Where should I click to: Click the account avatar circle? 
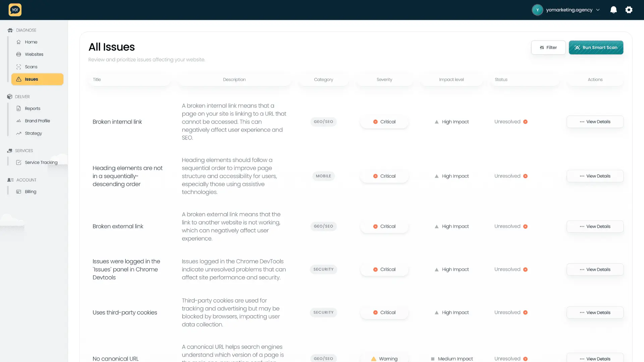tap(537, 10)
